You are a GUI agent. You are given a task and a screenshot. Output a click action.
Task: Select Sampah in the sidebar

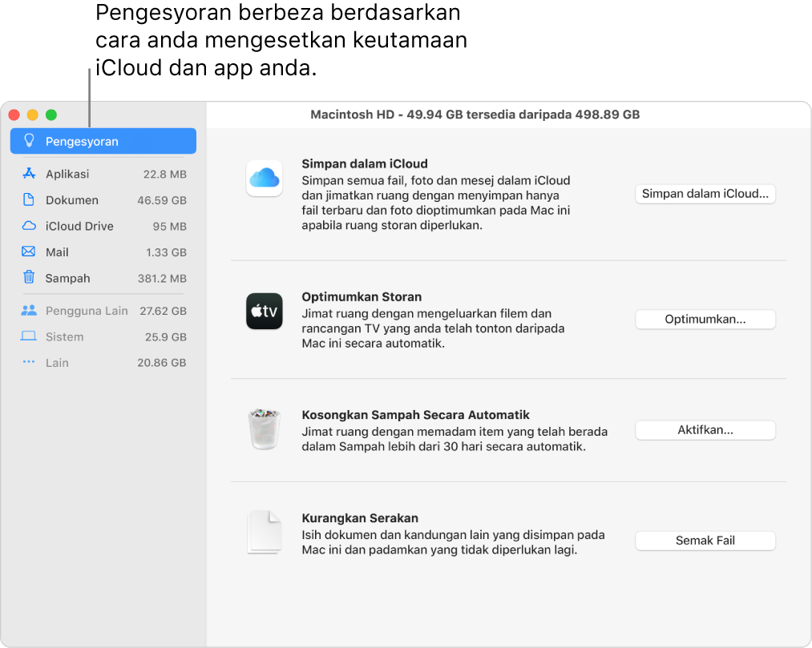[103, 278]
